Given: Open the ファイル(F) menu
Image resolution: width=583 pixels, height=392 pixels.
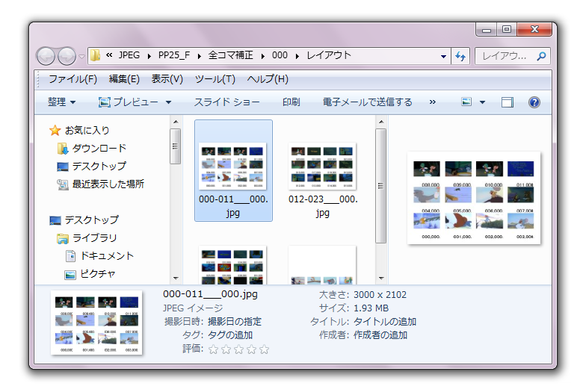Looking at the screenshot, I should coord(73,79).
